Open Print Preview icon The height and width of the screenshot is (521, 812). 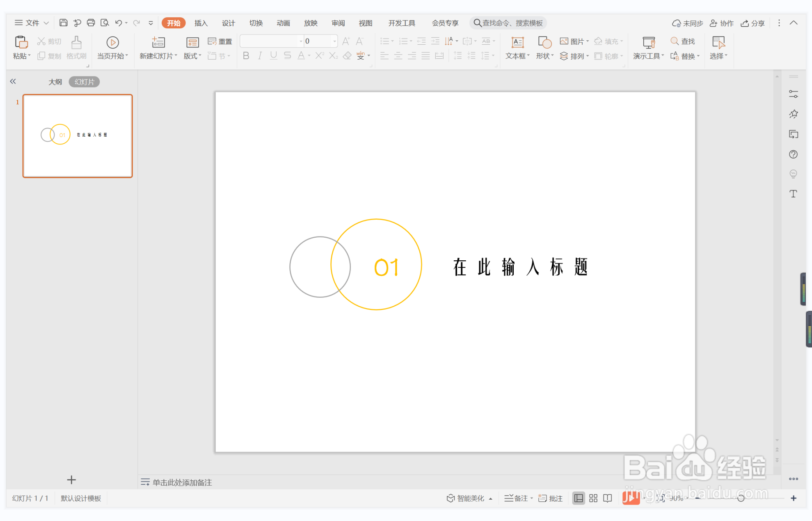(x=105, y=23)
